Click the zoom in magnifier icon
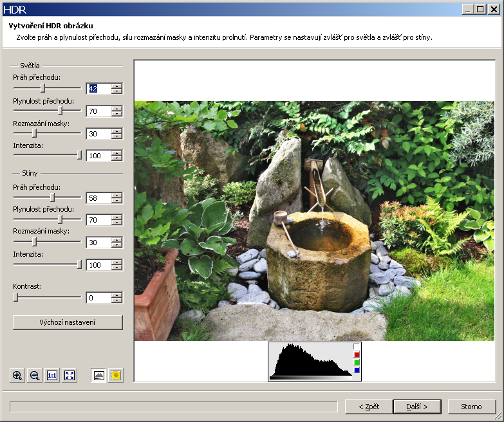Screen dimensions: 504x422 click(17, 375)
